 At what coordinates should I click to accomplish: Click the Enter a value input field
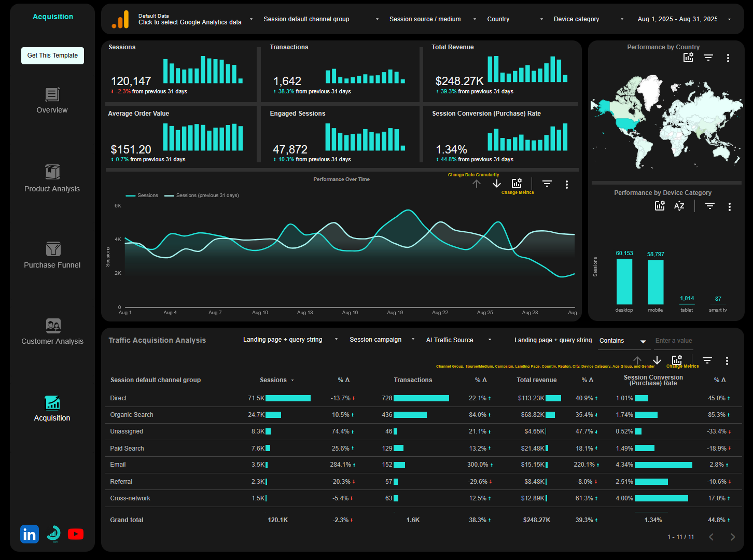point(685,340)
